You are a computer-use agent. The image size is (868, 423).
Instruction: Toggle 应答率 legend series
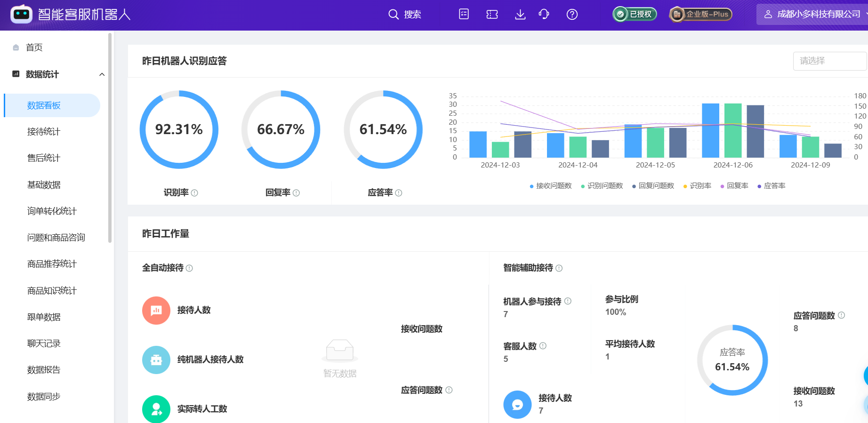pyautogui.click(x=772, y=186)
